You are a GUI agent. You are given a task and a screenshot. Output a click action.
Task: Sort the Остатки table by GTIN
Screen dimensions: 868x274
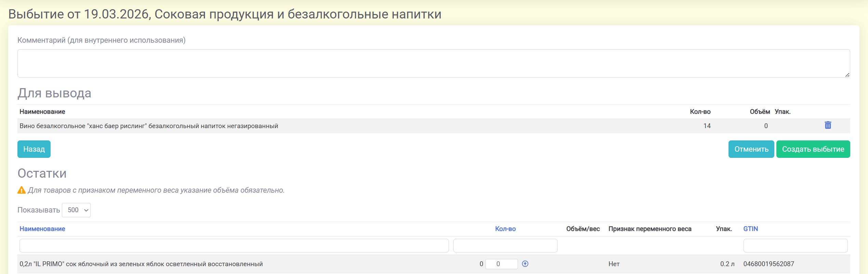(x=750, y=229)
